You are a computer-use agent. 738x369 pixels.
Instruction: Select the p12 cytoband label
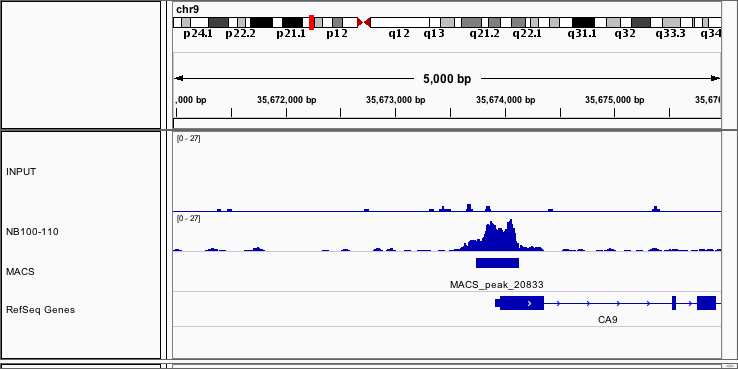(x=337, y=34)
